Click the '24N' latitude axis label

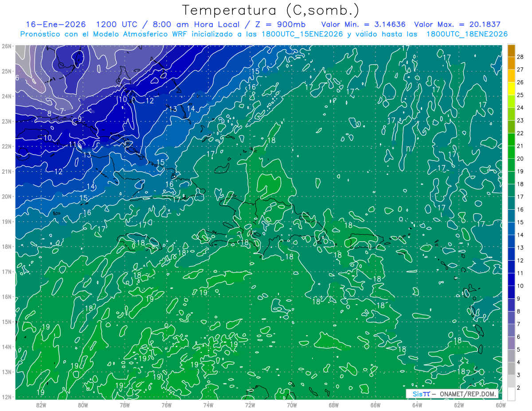(6, 96)
